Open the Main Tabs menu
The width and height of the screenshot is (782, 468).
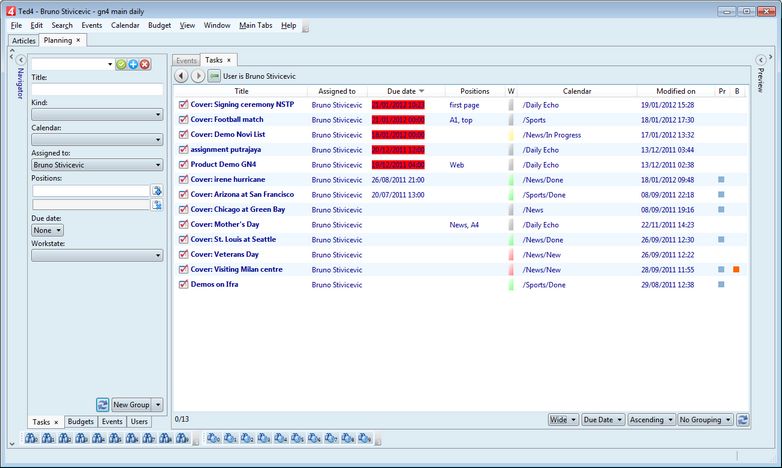[x=255, y=25]
